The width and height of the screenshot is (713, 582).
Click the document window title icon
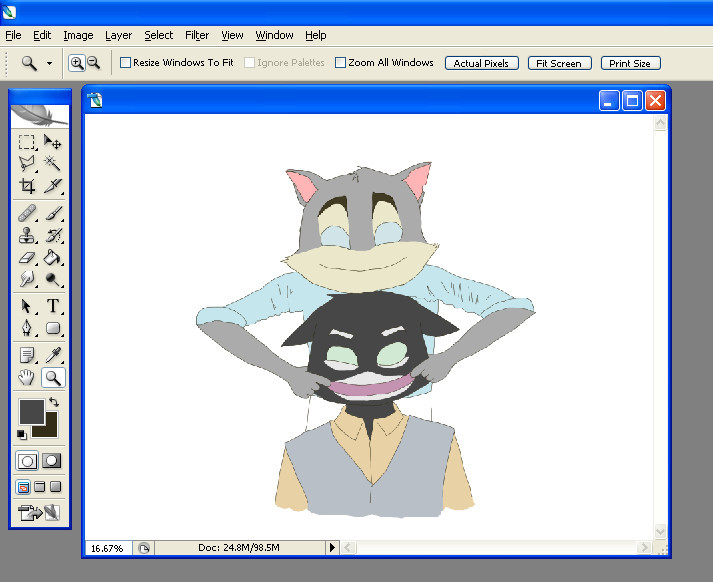pyautogui.click(x=95, y=100)
